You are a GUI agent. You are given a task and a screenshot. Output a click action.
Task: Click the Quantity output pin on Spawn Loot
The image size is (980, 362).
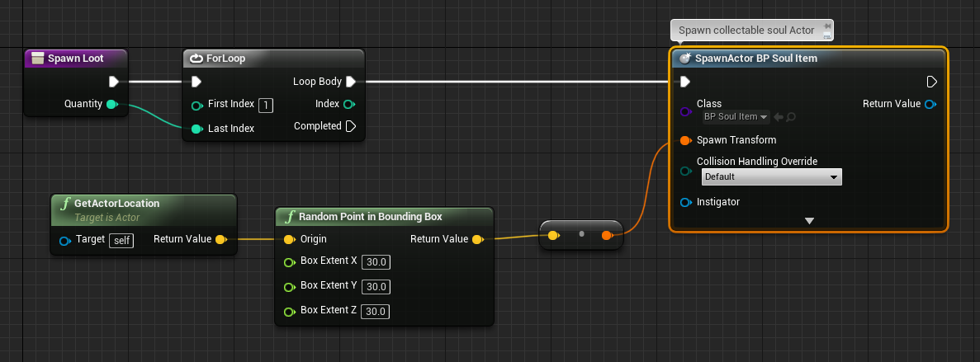coord(112,104)
